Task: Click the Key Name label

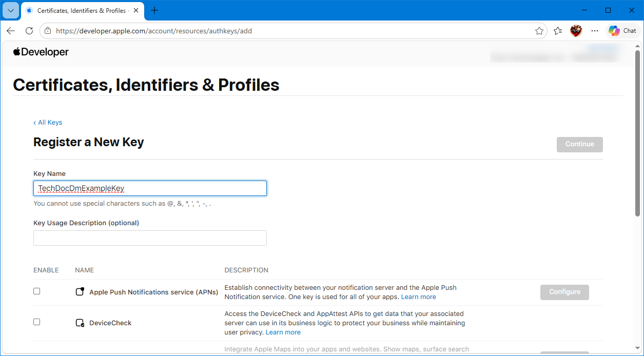Action: click(x=49, y=173)
